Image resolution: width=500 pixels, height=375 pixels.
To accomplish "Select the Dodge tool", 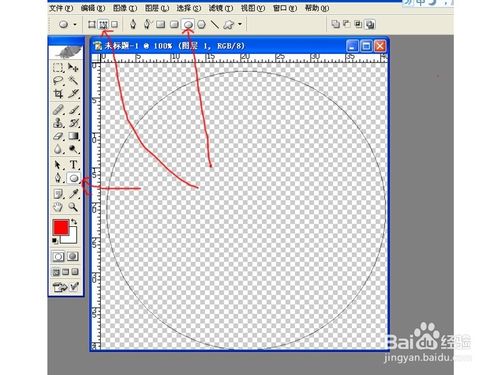I will [x=73, y=149].
